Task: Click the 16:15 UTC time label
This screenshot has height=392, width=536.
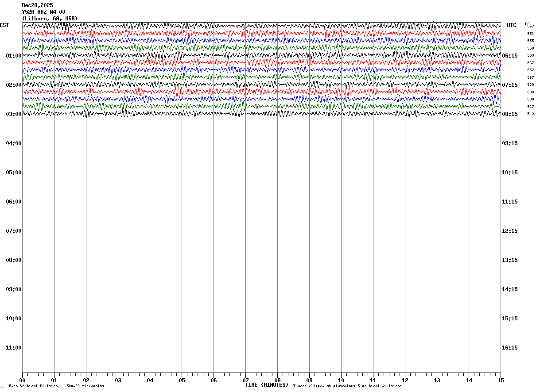Action: tap(510, 348)
